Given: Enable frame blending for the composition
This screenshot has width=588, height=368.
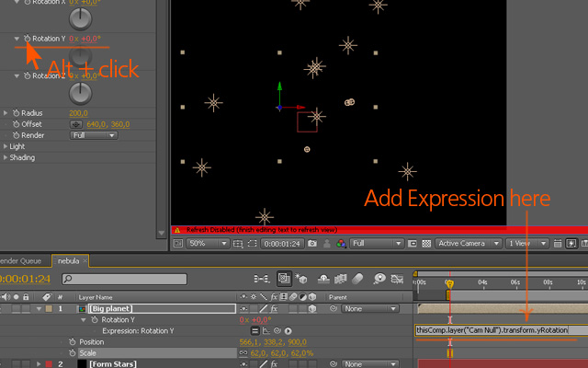Looking at the screenshot, I should pos(341,279).
